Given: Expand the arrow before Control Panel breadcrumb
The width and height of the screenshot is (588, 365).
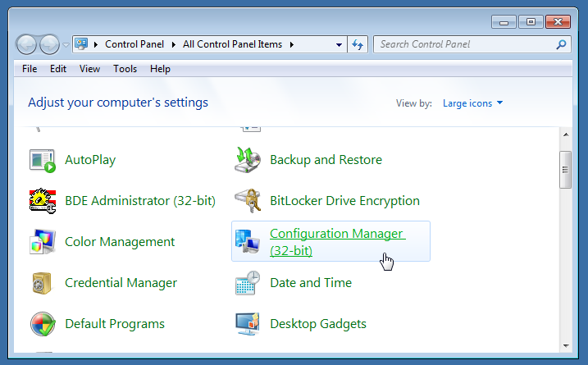Looking at the screenshot, I should [96, 44].
